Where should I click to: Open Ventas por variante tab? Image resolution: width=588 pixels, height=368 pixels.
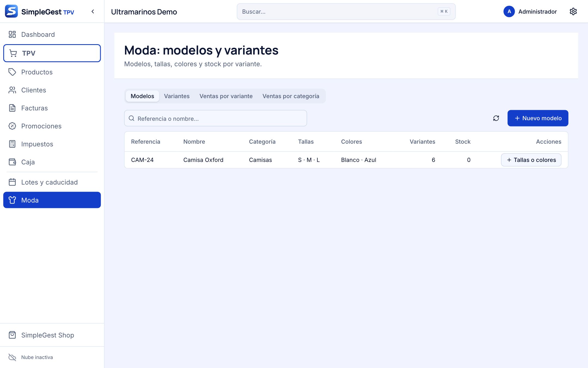[x=226, y=96]
